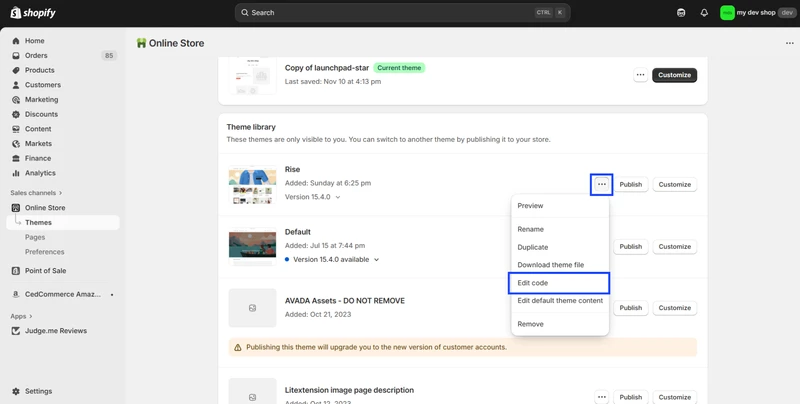Click the Search input field
Viewport: 800px width, 404px height.
pos(402,13)
